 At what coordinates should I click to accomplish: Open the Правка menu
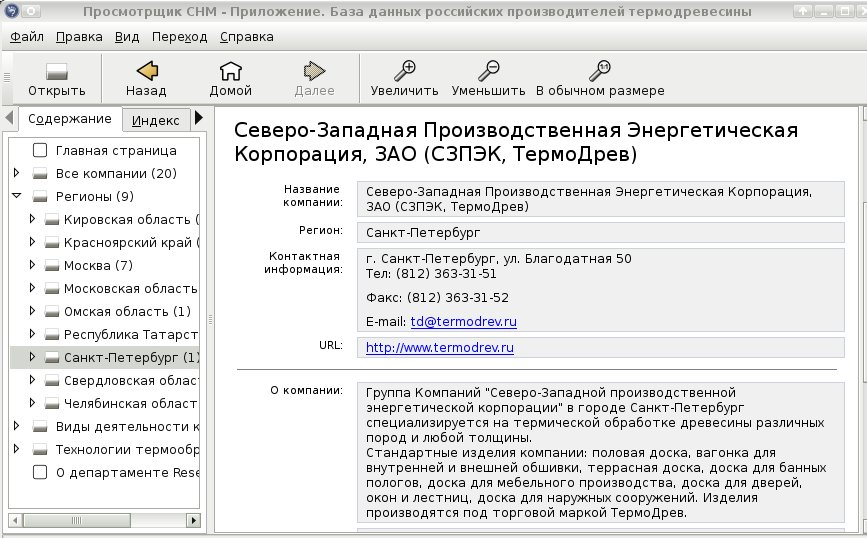pyautogui.click(x=79, y=37)
